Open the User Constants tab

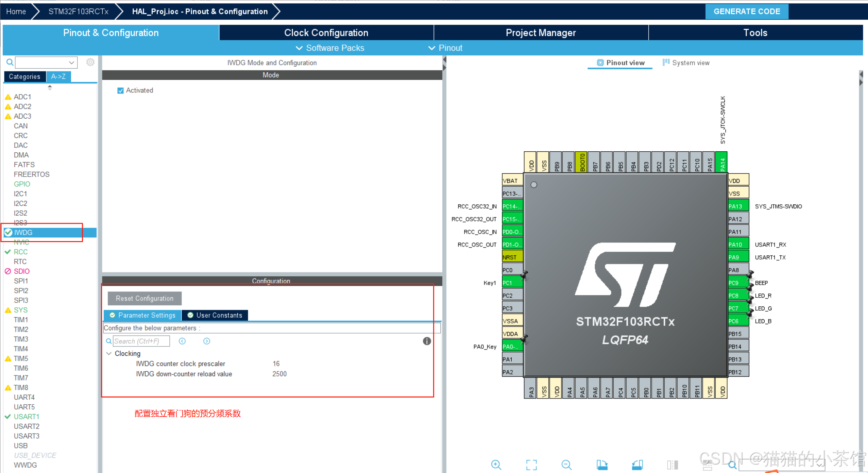[215, 315]
